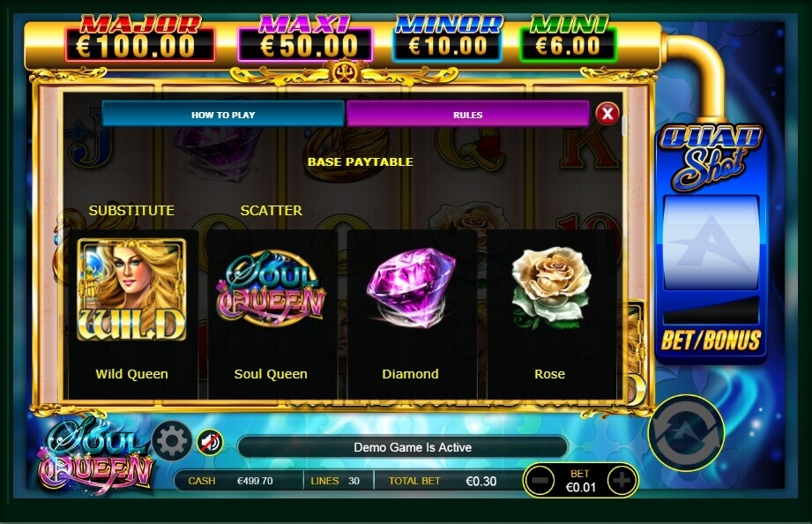The image size is (812, 524).
Task: Click the Mini jackpot €6.00 display
Action: click(568, 46)
